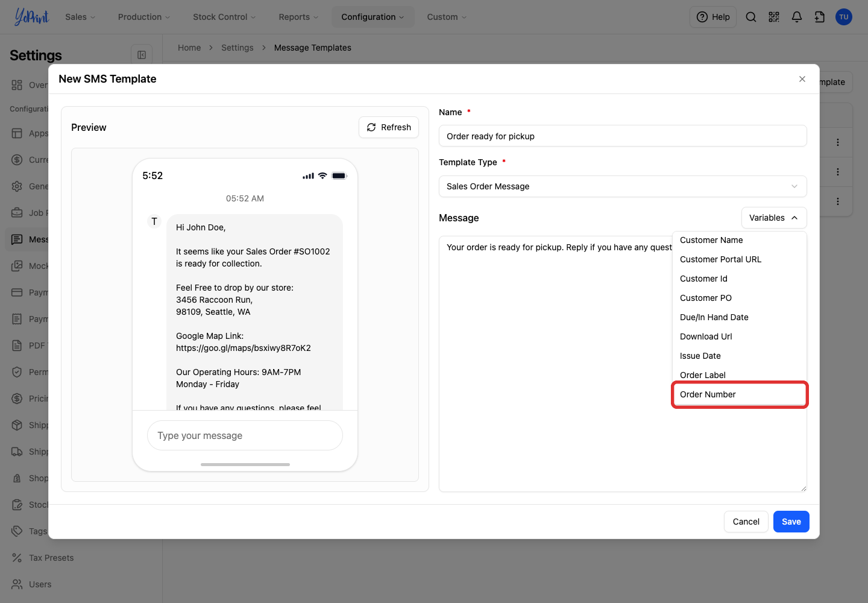
Task: Insert the Issue Date variable
Action: [740, 356]
